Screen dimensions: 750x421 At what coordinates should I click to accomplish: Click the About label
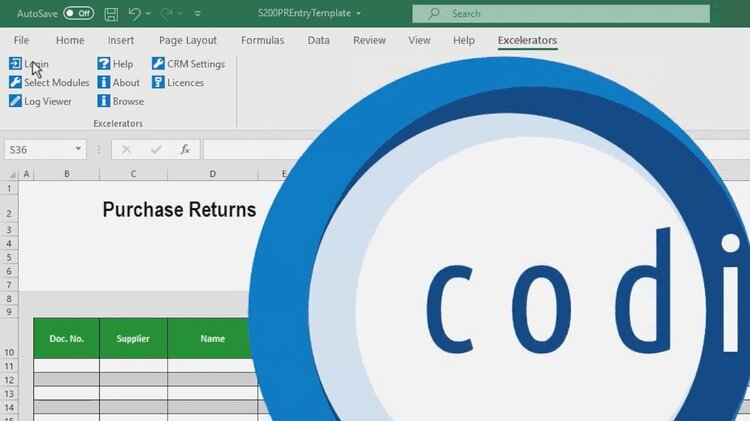(126, 82)
